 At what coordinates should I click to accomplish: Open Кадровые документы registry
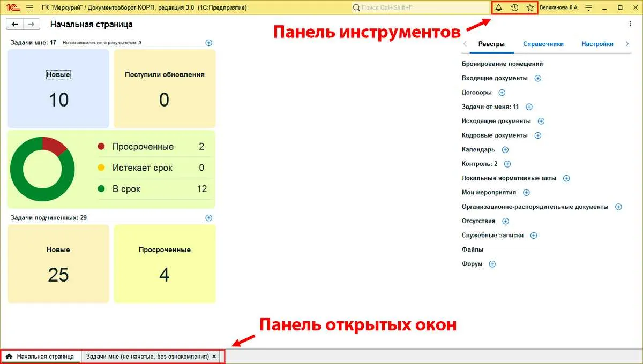click(x=495, y=135)
